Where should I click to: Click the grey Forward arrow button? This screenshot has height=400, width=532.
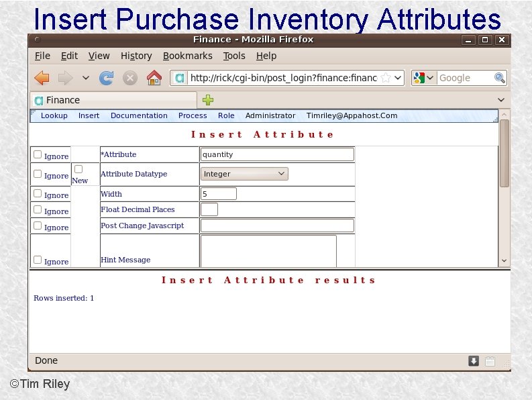[65, 78]
